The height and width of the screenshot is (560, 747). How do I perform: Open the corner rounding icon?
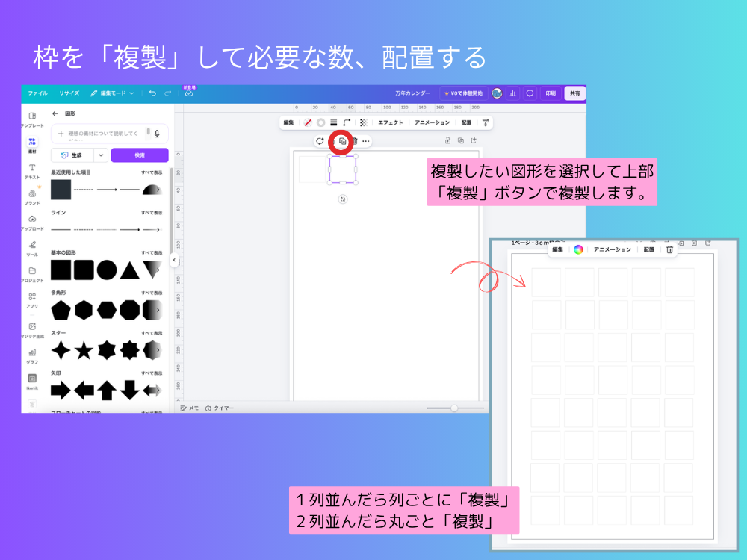pyautogui.click(x=347, y=123)
